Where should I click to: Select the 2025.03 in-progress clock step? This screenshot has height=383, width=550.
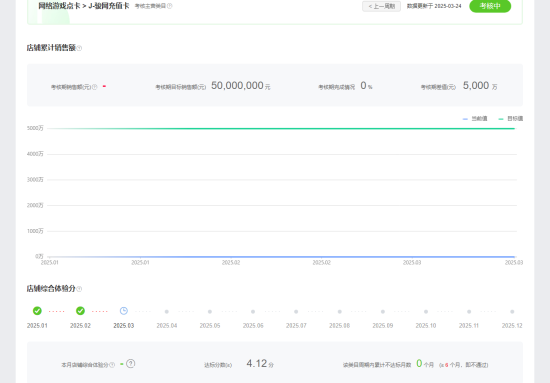click(123, 311)
